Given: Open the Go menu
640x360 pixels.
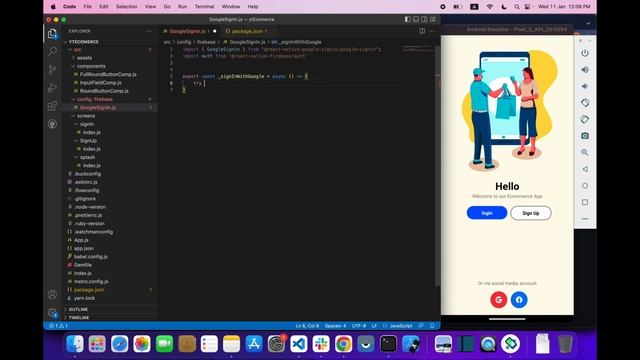Looking at the screenshot, I should pos(167,7).
